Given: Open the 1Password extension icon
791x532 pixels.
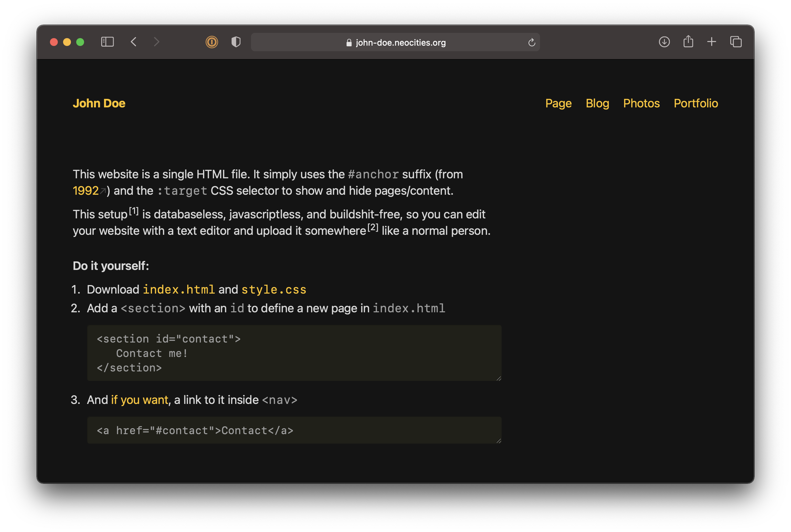Looking at the screenshot, I should (x=212, y=42).
